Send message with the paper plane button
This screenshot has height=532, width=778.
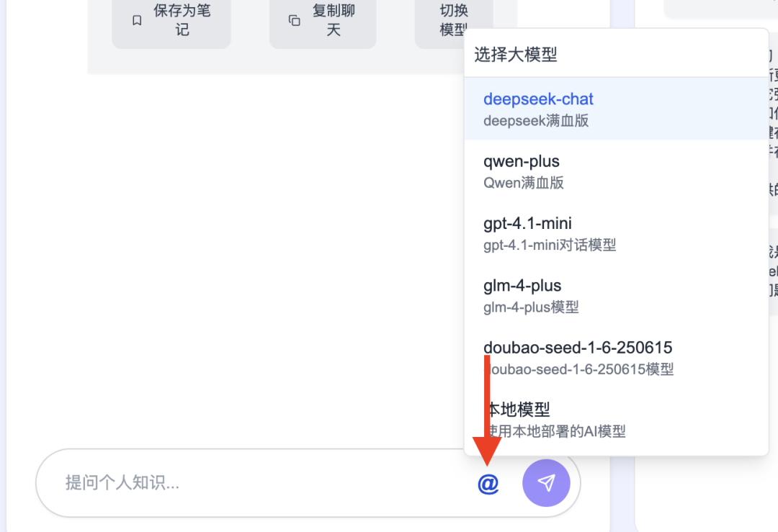point(546,483)
